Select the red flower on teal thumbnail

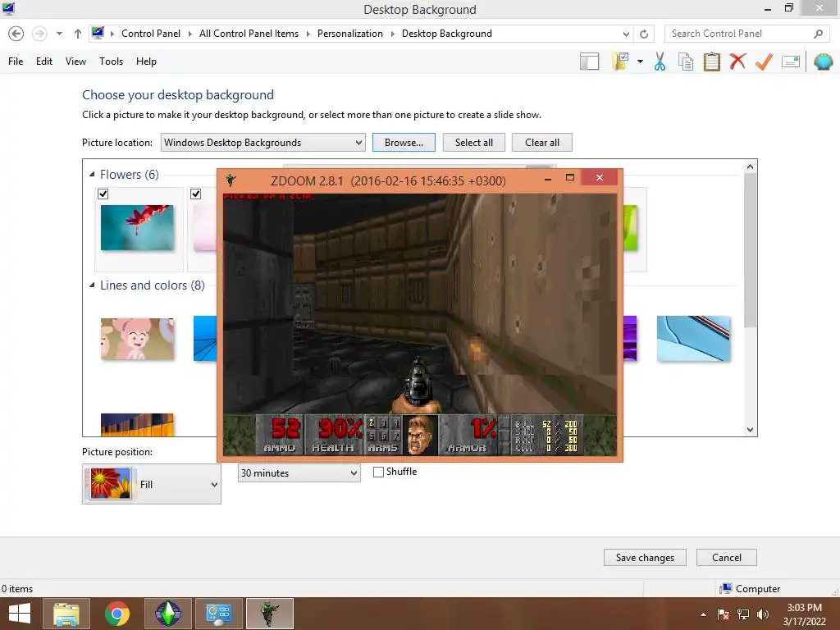click(x=137, y=227)
